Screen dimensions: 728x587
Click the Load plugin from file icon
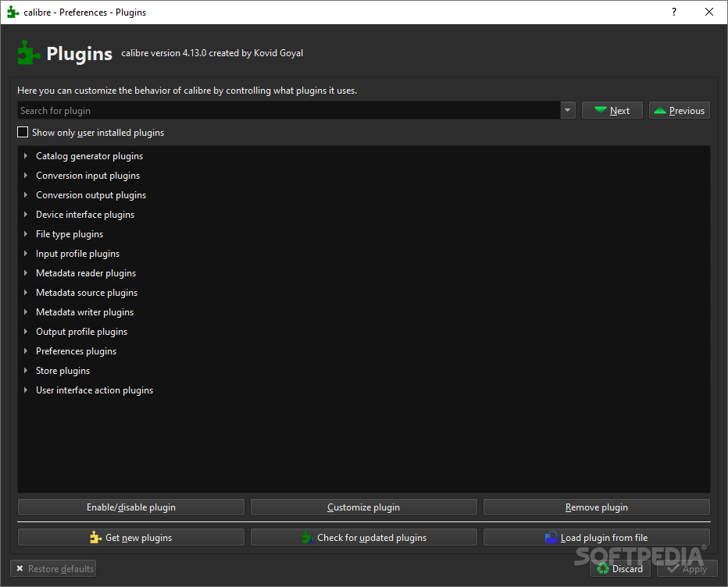point(551,537)
